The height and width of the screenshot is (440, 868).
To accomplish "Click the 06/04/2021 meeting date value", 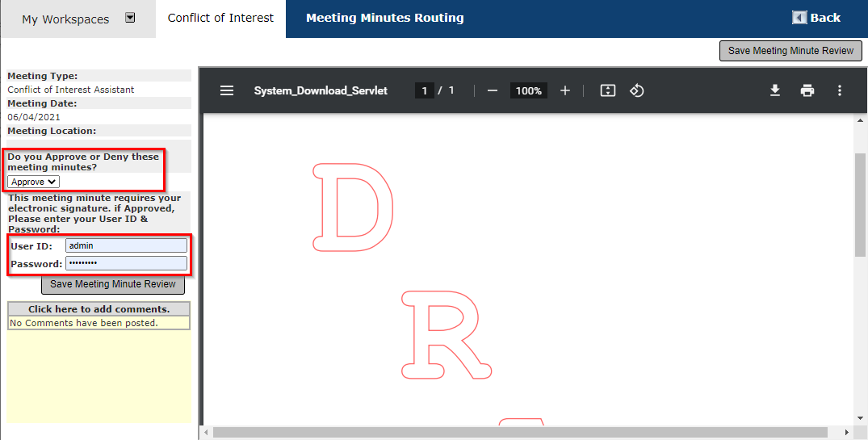I will point(34,117).
